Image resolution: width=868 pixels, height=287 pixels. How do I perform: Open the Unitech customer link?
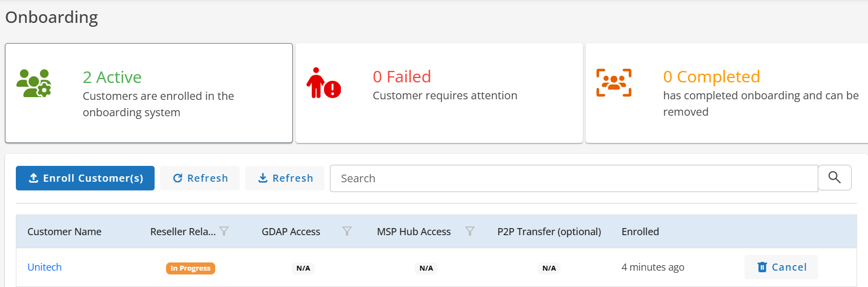tap(44, 267)
